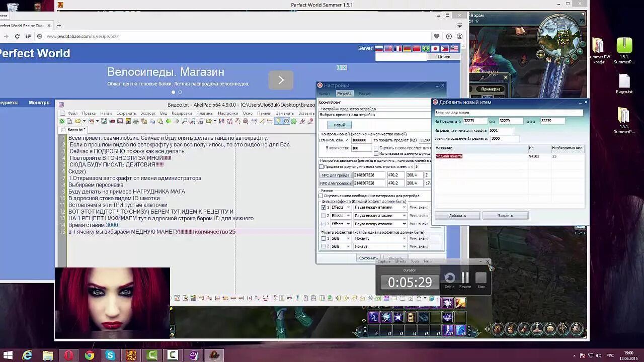This screenshot has width=644, height=362.
Task: Open the Skills dropdown in row 1
Action: pos(340,238)
